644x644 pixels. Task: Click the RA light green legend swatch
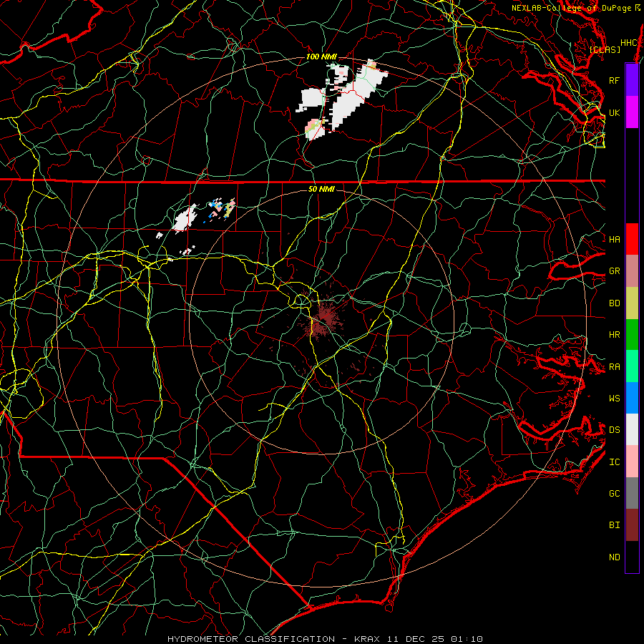click(x=632, y=366)
